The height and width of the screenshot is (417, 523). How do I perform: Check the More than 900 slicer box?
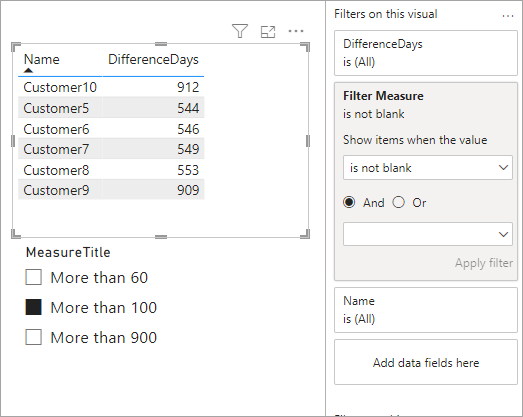pyautogui.click(x=33, y=337)
